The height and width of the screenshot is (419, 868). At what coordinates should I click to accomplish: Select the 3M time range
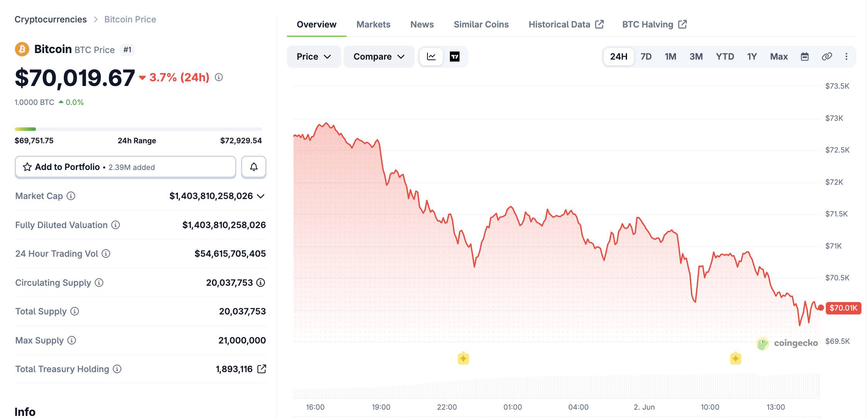[696, 57]
